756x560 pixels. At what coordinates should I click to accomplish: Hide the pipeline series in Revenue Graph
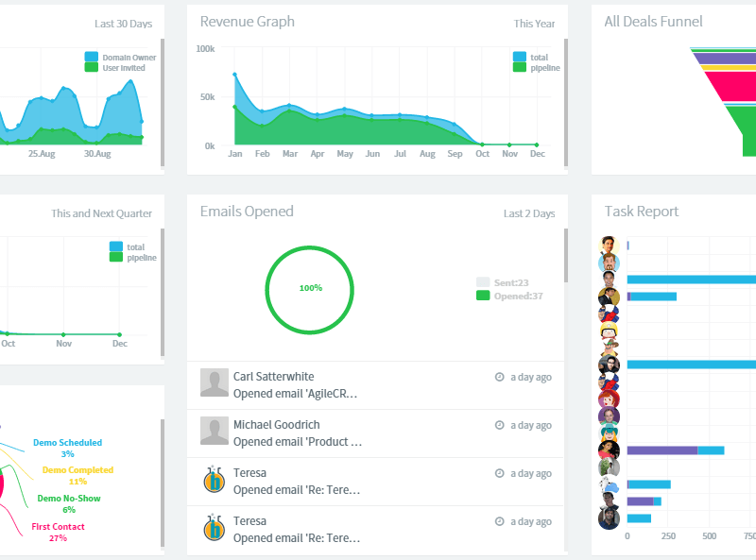click(x=519, y=68)
